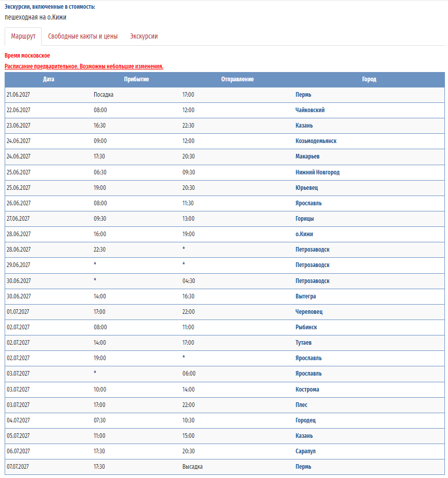Open the Маршрут tab
This screenshot has width=448, height=478.
tap(23, 37)
